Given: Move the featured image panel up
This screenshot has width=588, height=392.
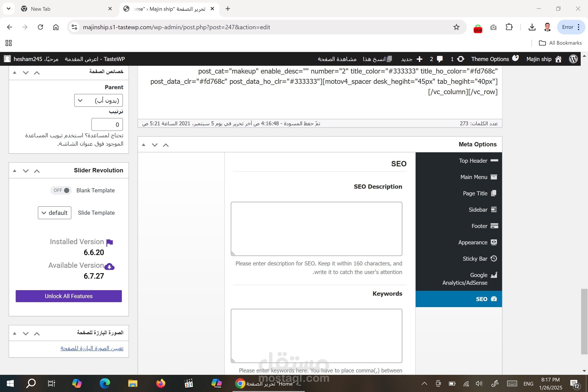Looking at the screenshot, I should click(37, 334).
